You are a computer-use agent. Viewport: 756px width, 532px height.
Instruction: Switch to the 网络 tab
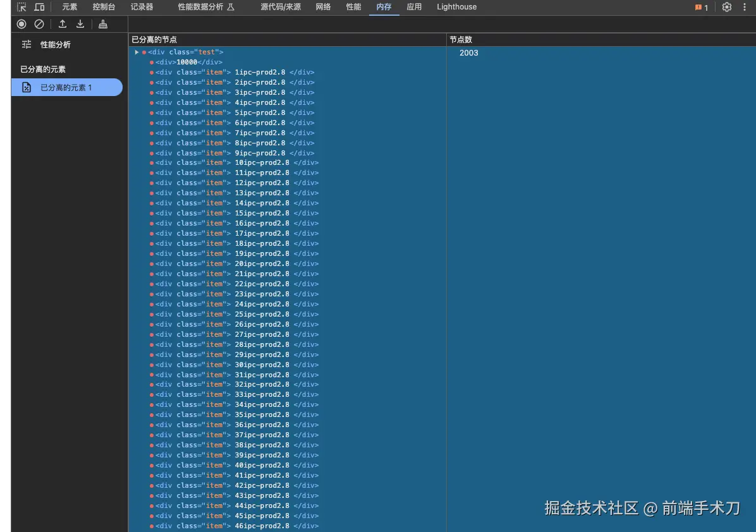[323, 7]
